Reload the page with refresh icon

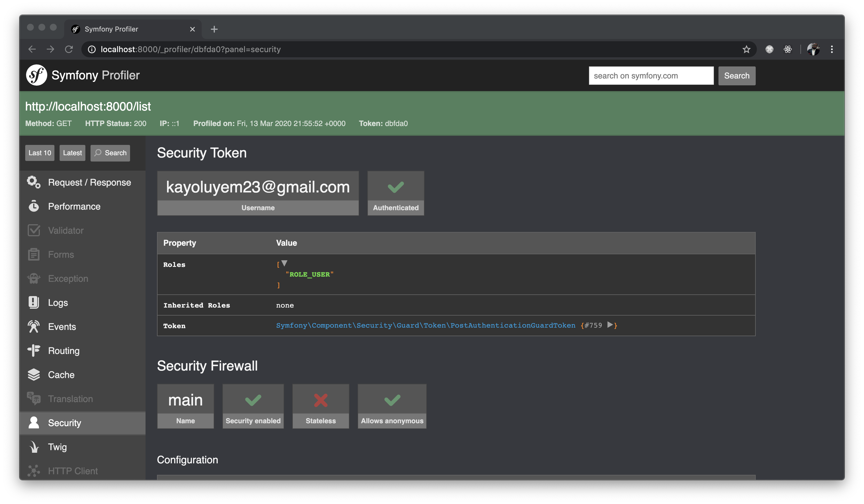69,49
